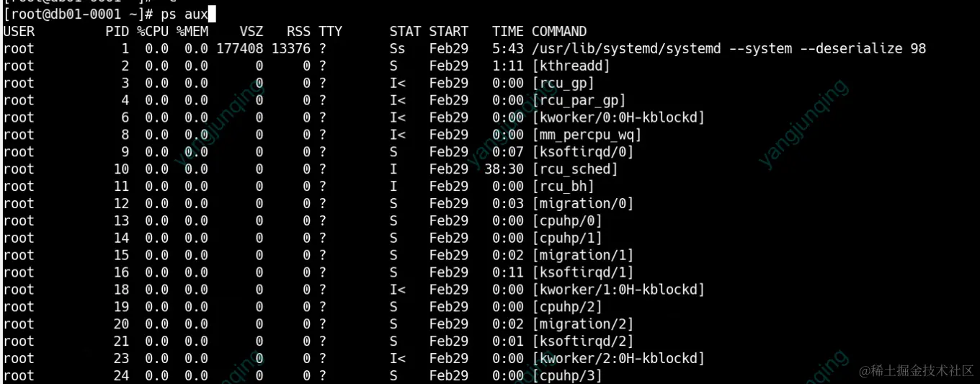Viewport: 980px width, 384px height.
Task: Click the [mm_percpu_wq] process name
Action: pos(587,135)
